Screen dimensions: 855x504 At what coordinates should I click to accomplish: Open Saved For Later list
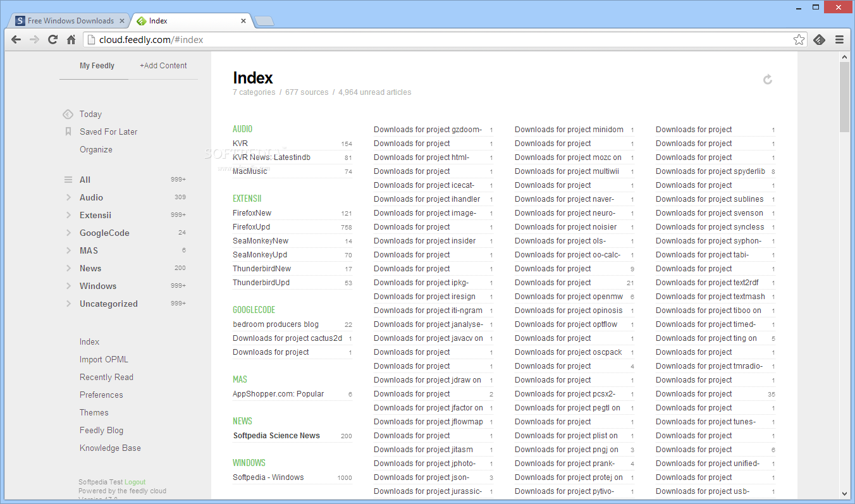(x=109, y=132)
